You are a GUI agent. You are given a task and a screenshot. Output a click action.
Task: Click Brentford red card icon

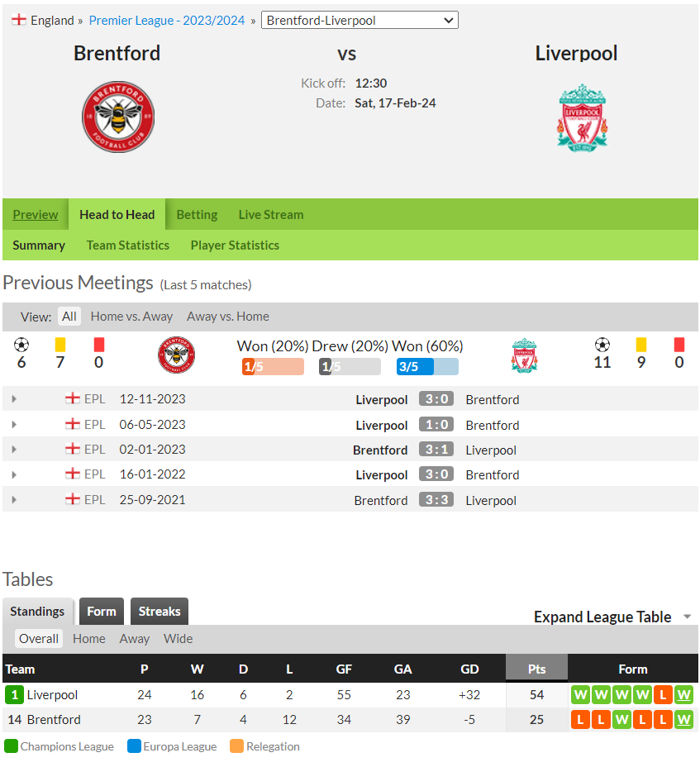[99, 345]
